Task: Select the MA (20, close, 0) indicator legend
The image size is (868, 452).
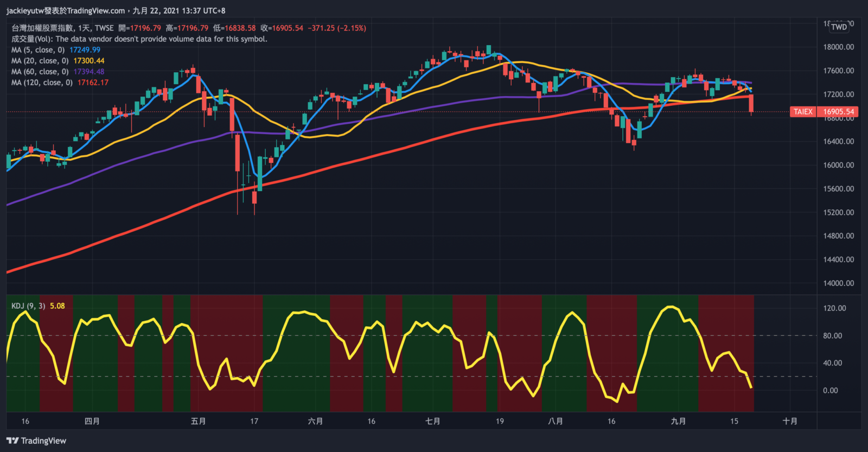Action: click(x=40, y=61)
